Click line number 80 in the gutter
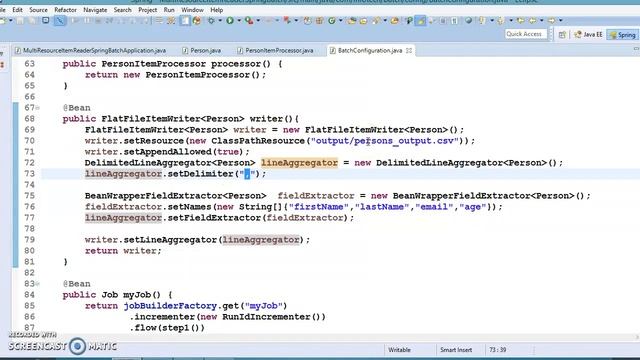 click(29, 251)
